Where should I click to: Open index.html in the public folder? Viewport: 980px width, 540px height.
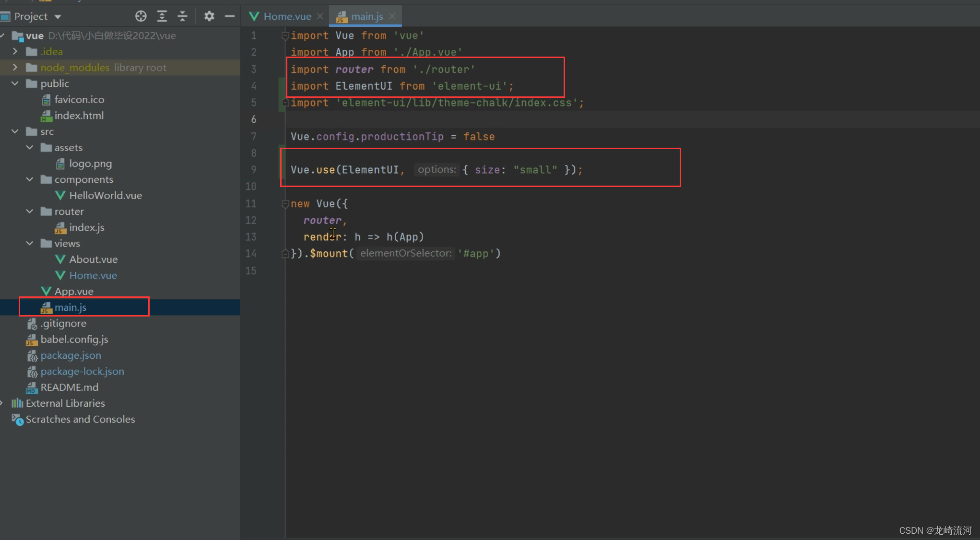coord(79,116)
